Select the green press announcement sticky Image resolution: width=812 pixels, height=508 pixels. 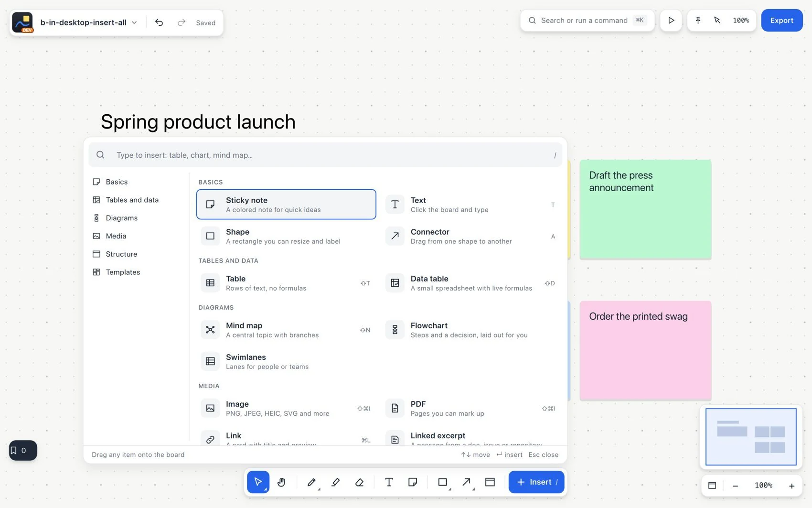click(645, 210)
